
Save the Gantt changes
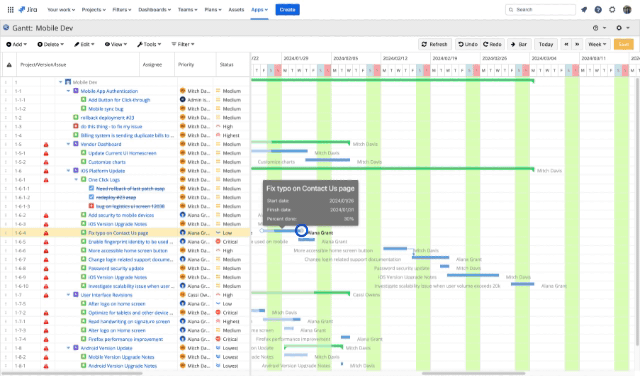(x=624, y=44)
